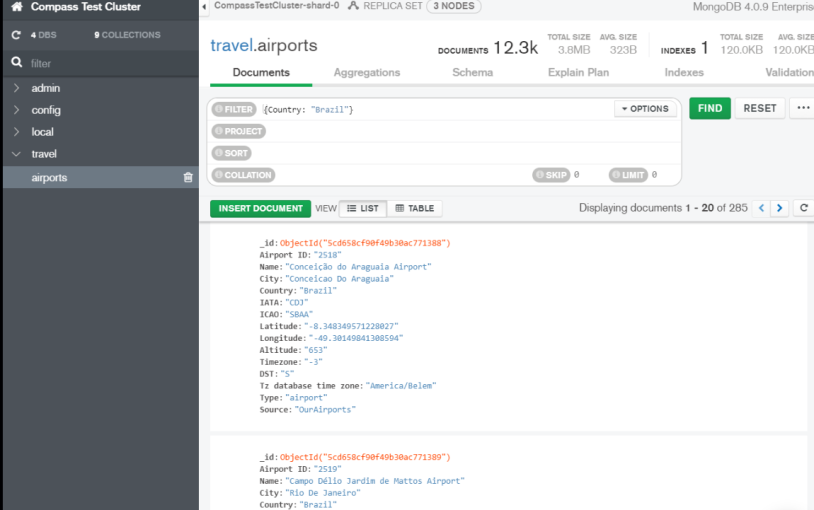Open the Schema tab

[x=472, y=73]
